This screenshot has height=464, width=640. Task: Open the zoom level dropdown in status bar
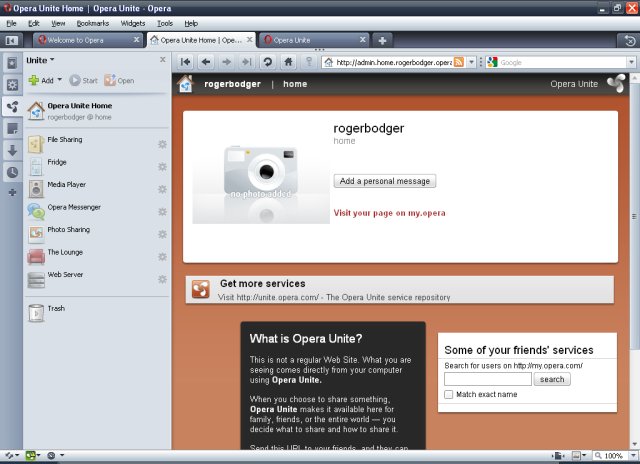[633, 455]
